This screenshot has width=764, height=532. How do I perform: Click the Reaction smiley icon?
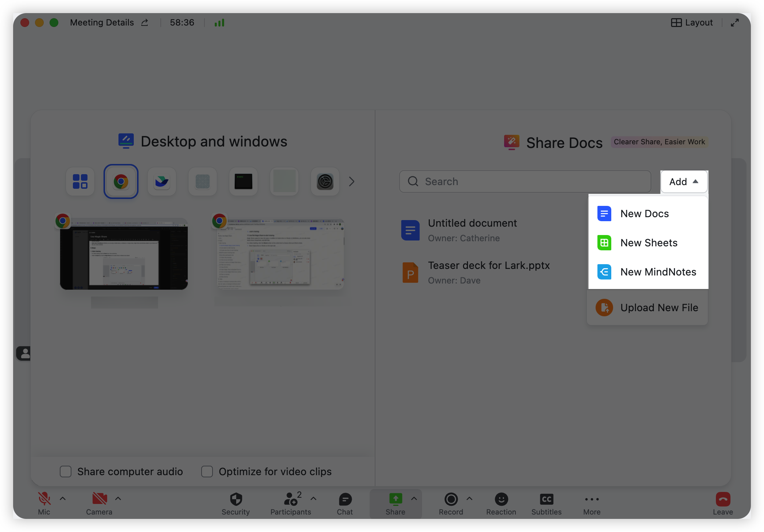pyautogui.click(x=501, y=499)
